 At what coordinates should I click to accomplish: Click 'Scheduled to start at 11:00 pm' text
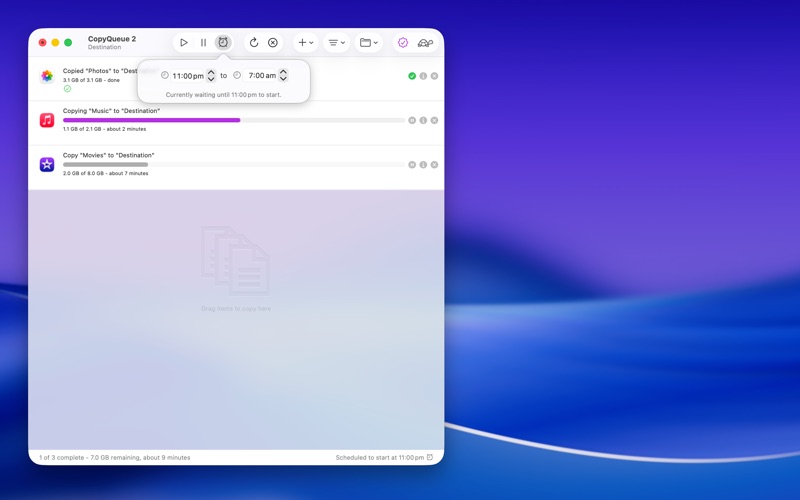point(380,458)
